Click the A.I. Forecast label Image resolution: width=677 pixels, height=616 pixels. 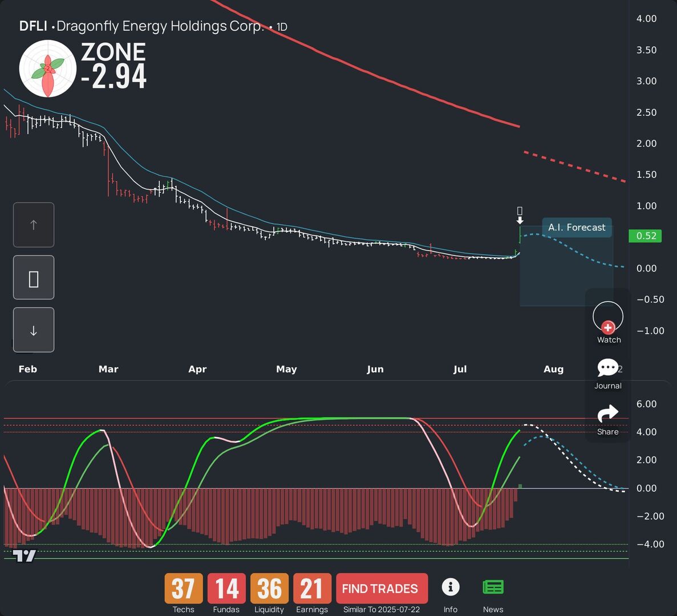tap(577, 228)
